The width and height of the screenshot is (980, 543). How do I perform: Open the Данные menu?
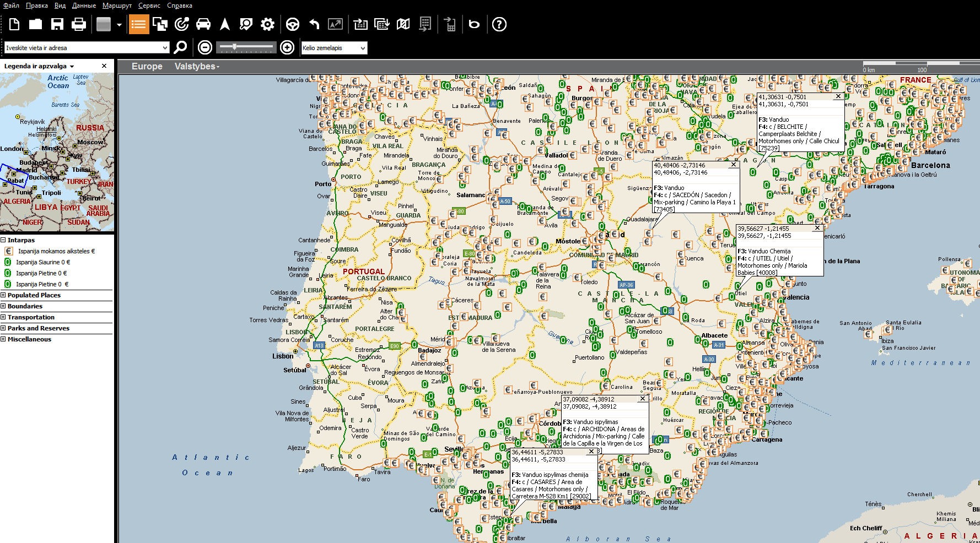click(84, 6)
